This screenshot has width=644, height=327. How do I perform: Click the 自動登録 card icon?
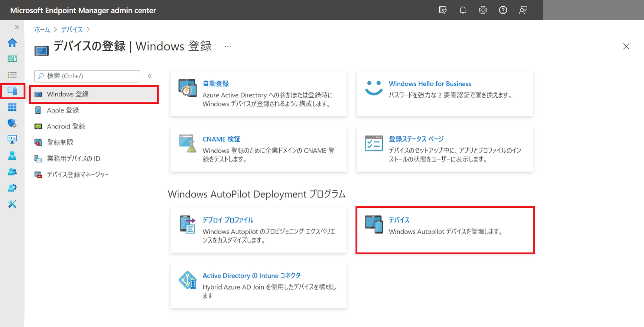pyautogui.click(x=187, y=88)
